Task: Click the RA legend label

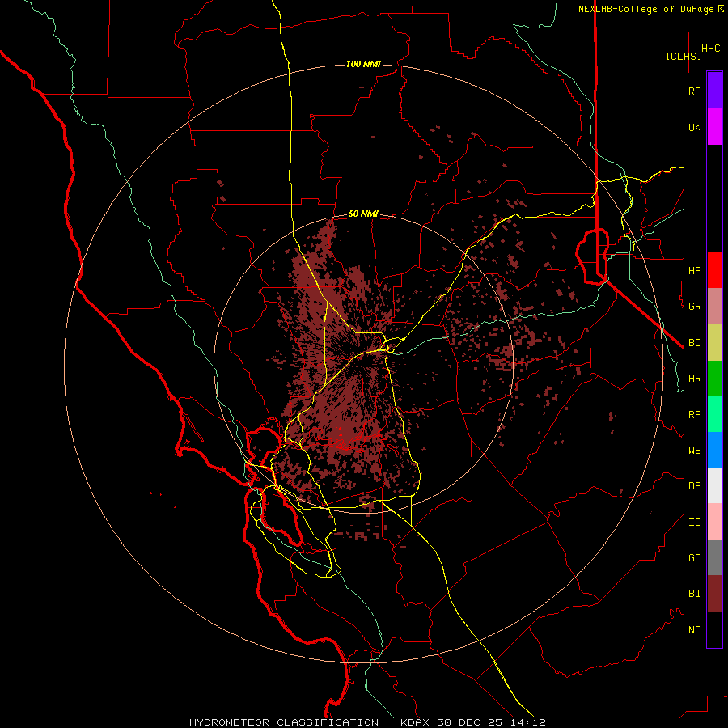Action: pos(694,415)
